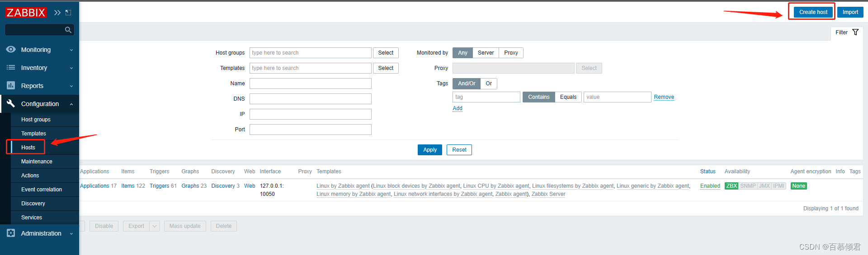
Task: Open Zabbix Server template link
Action: 548,194
